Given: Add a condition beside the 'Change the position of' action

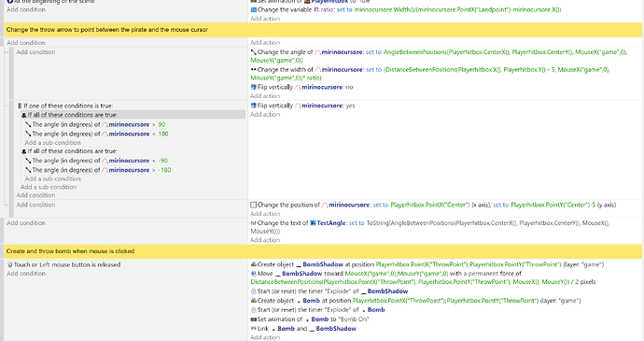Looking at the screenshot, I should pyautogui.click(x=35, y=205).
